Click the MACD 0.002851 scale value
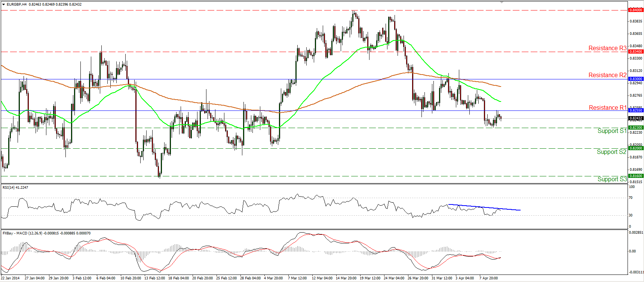Viewport: 644px width, 282px height. point(636,233)
